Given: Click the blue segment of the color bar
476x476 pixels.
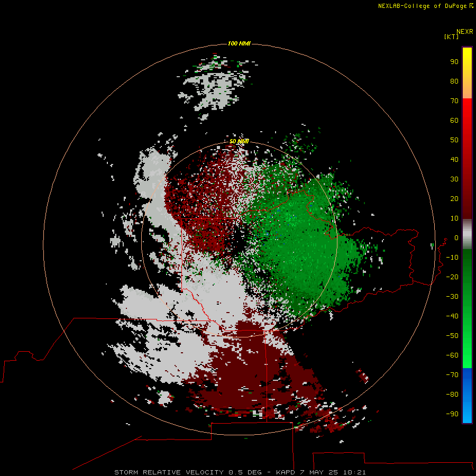Looking at the screenshot, I should point(467,395).
